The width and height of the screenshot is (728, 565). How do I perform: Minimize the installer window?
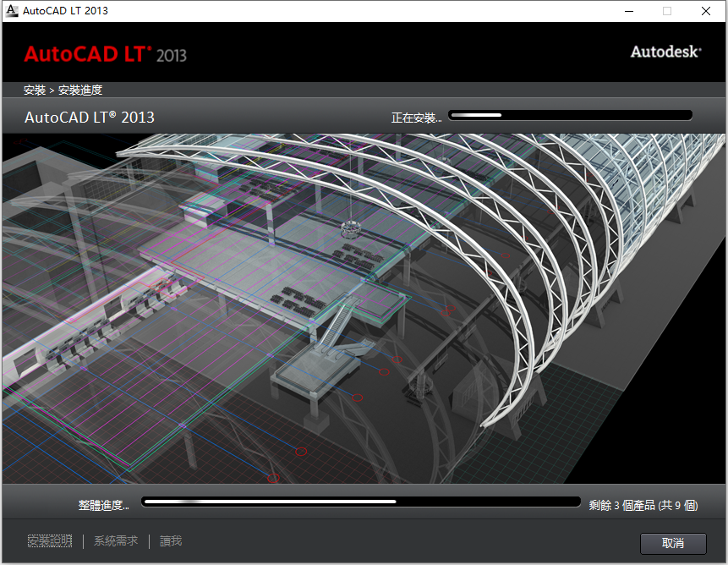629,11
